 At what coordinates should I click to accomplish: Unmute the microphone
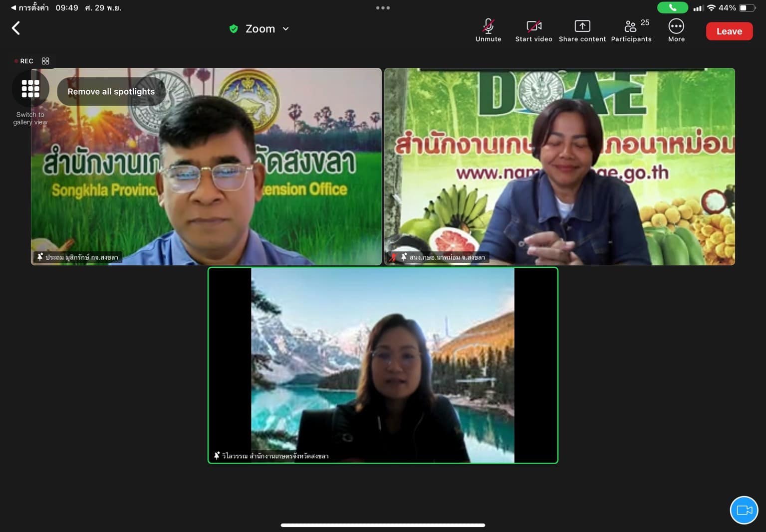coord(488,31)
